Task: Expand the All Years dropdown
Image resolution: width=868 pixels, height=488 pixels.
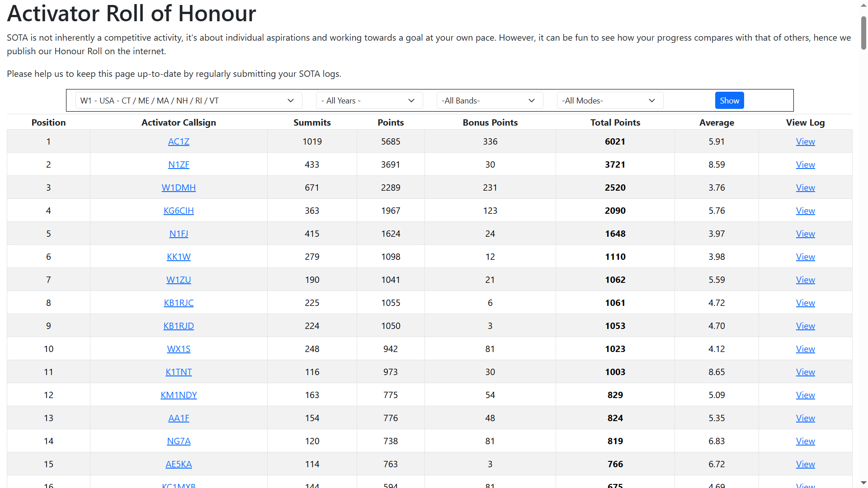Action: click(x=369, y=100)
